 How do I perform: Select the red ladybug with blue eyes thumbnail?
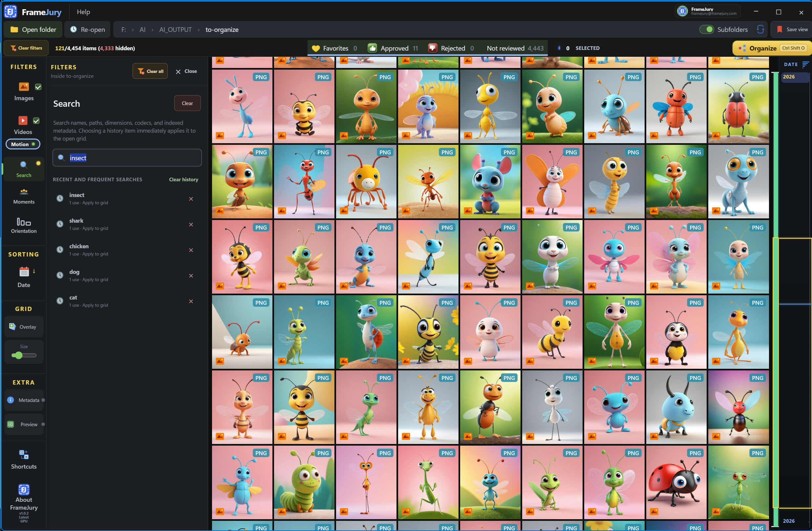coord(676,482)
